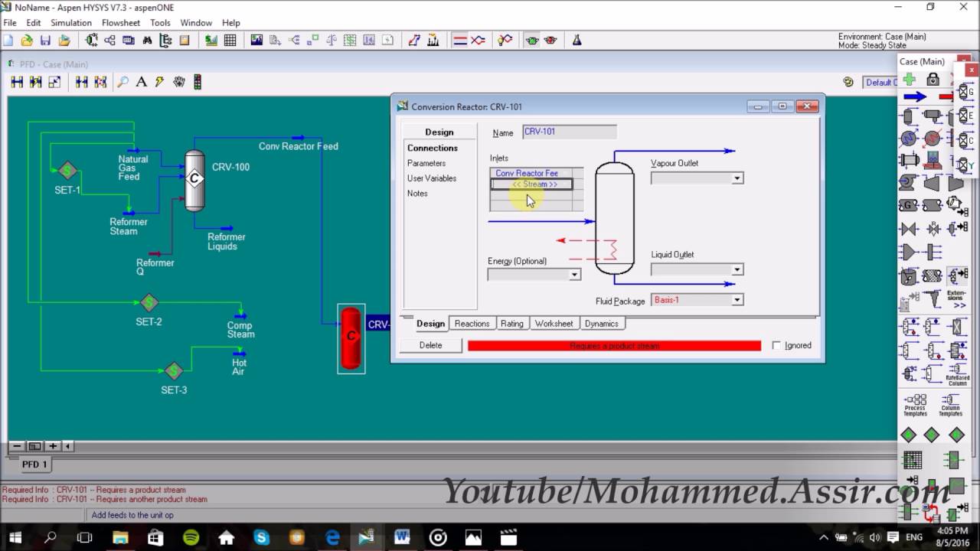Expand the Fluid Package Basis-1 dropdown
This screenshot has width=980, height=551.
coord(737,300)
